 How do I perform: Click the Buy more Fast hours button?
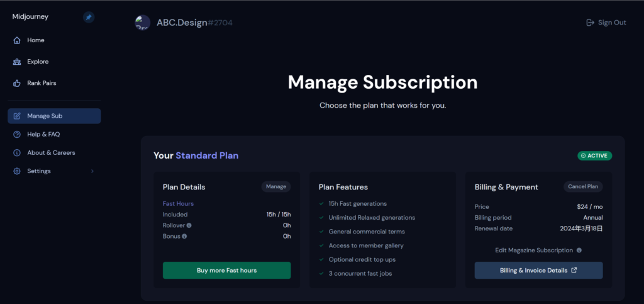tap(226, 270)
